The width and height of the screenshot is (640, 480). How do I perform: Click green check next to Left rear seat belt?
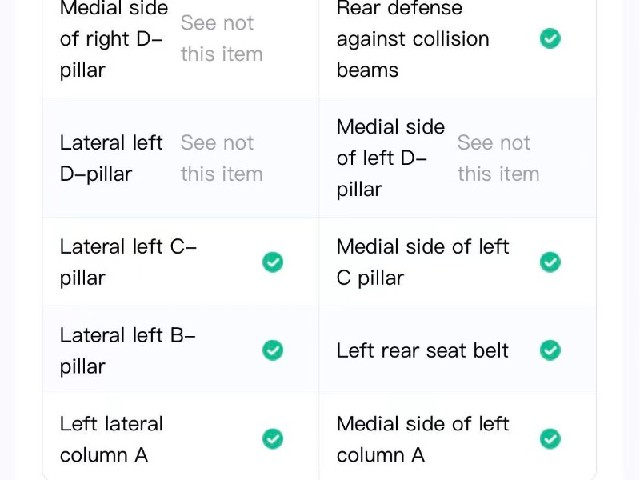[x=550, y=350]
